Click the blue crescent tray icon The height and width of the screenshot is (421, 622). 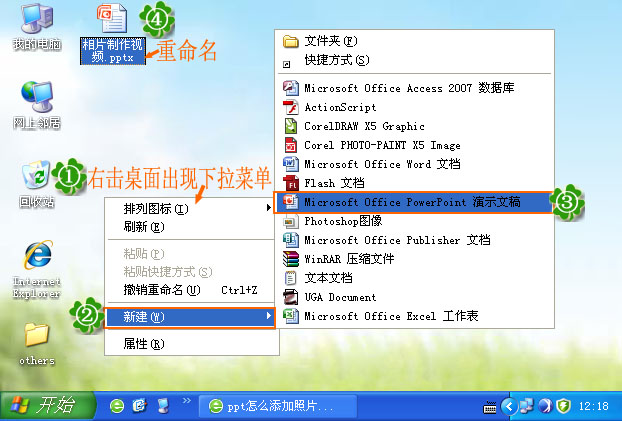[x=545, y=406]
